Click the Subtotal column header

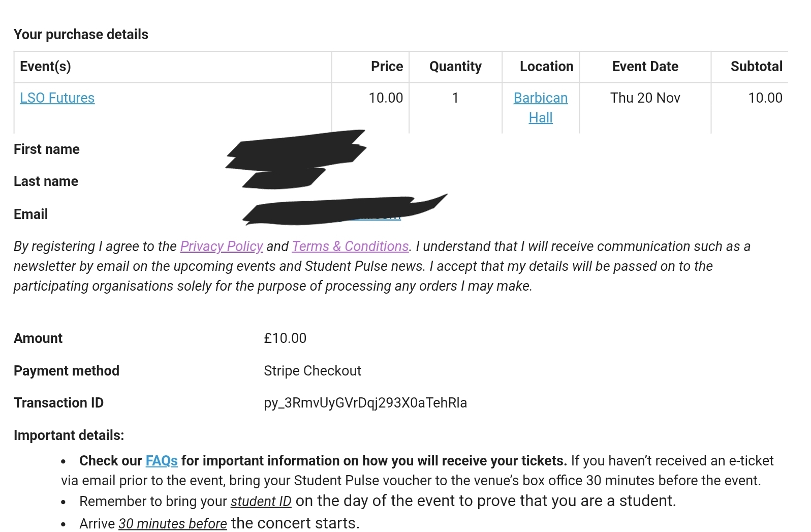pos(756,67)
